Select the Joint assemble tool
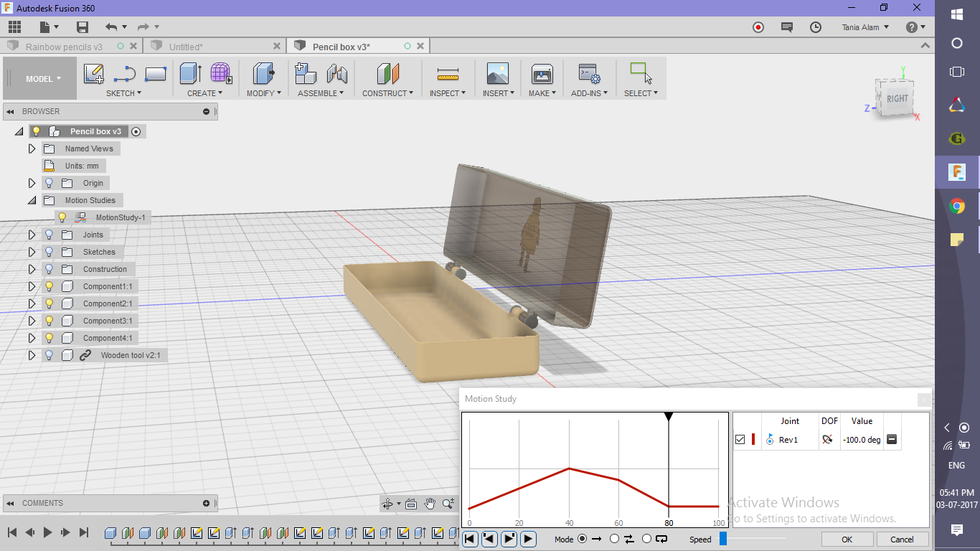The width and height of the screenshot is (980, 551). click(x=336, y=74)
